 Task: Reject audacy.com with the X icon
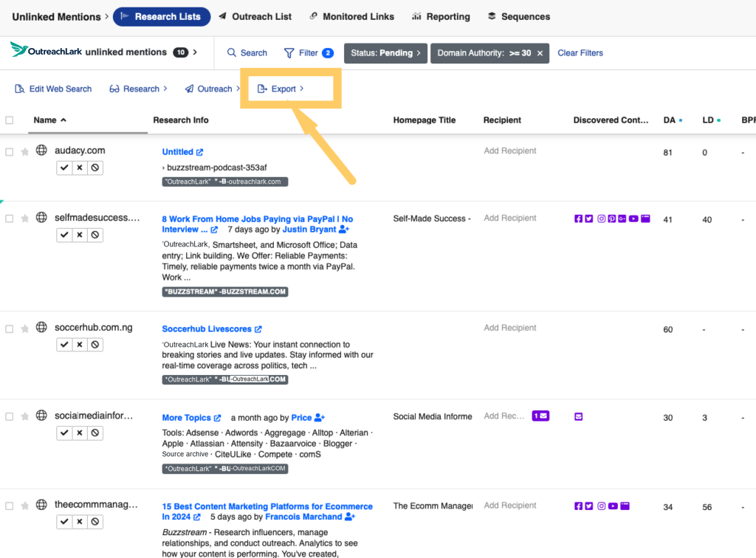coord(80,168)
